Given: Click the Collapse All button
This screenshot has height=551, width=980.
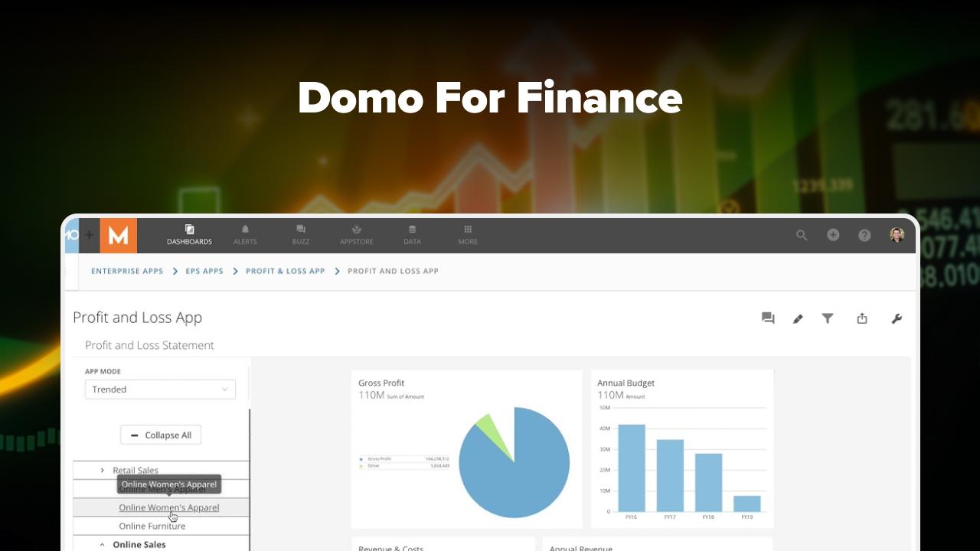Looking at the screenshot, I should click(161, 435).
